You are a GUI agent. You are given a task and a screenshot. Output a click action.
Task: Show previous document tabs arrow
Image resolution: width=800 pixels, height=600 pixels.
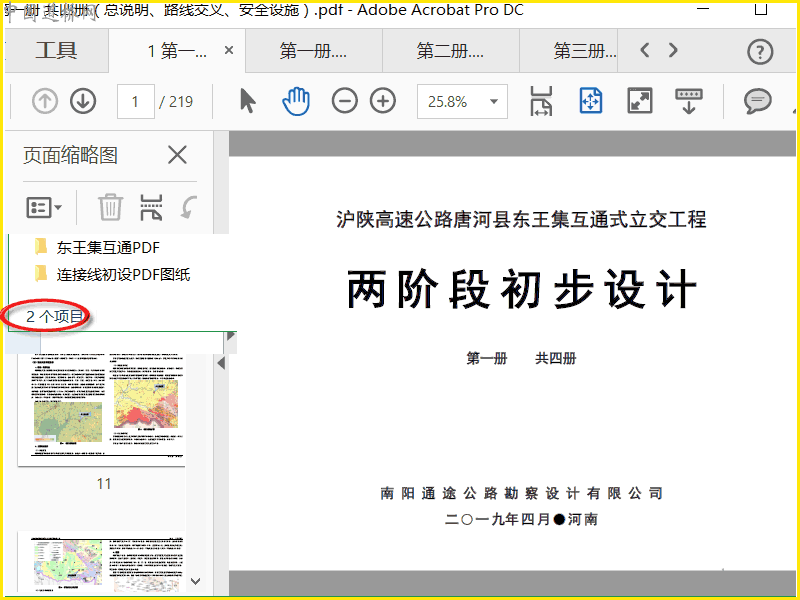click(x=645, y=50)
